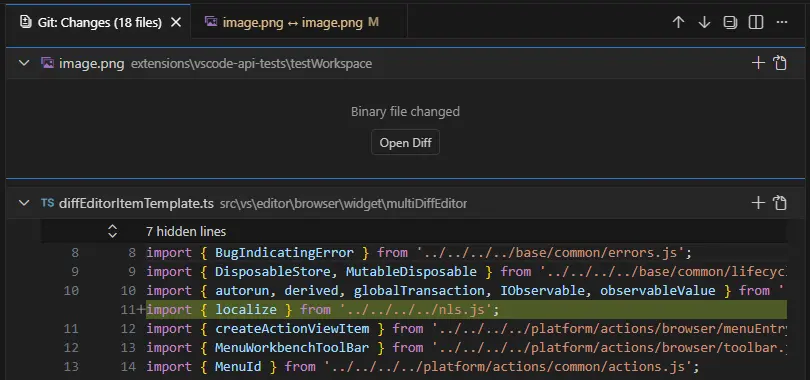Go to previous change up arrow
The image size is (810, 380).
pyautogui.click(x=678, y=22)
